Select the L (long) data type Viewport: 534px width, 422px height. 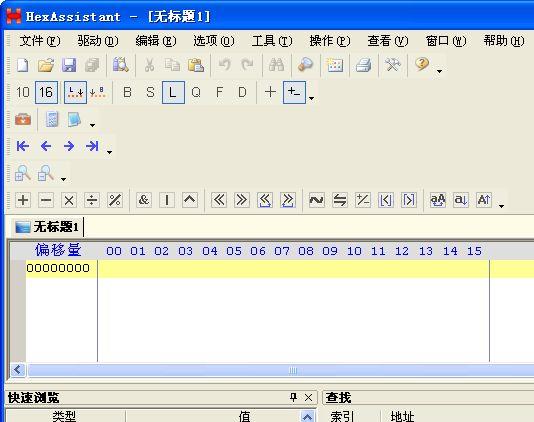(173, 92)
